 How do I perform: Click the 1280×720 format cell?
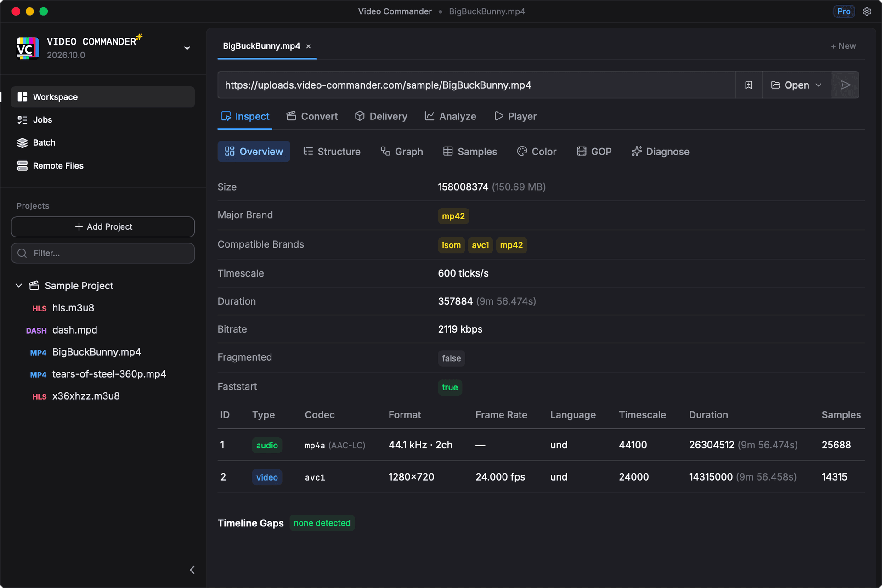(411, 477)
